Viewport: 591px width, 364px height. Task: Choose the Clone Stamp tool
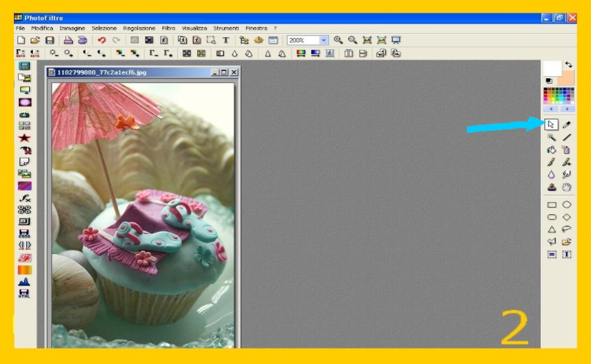click(x=552, y=188)
